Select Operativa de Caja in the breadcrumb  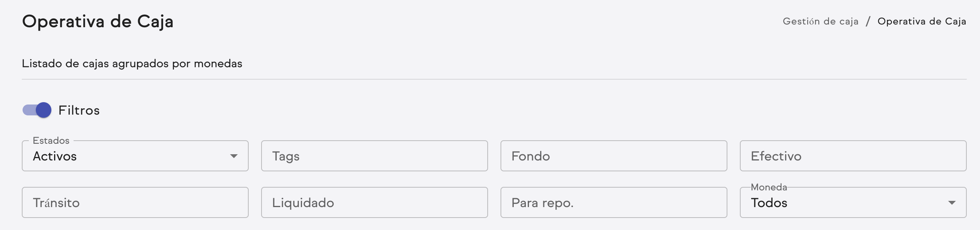921,22
